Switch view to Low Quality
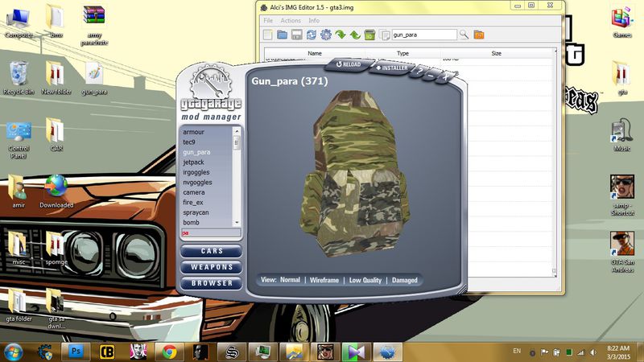 pos(365,280)
